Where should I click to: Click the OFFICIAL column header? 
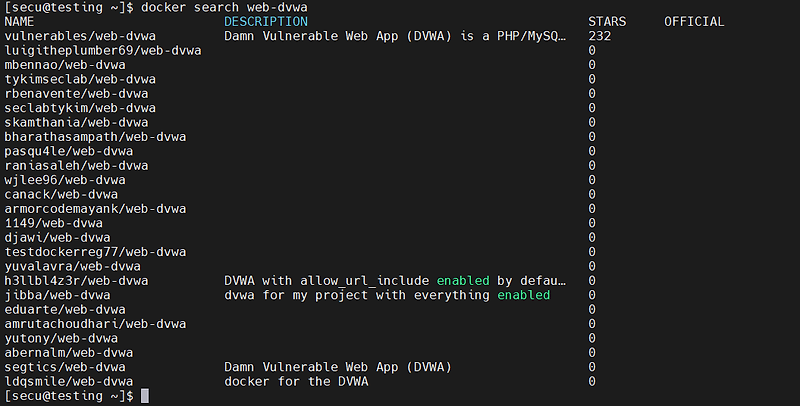[x=694, y=22]
